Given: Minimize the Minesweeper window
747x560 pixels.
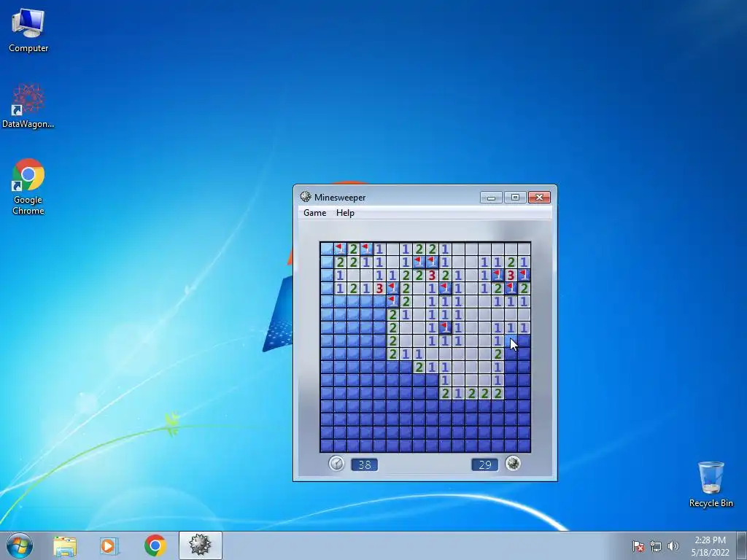Looking at the screenshot, I should 491,197.
